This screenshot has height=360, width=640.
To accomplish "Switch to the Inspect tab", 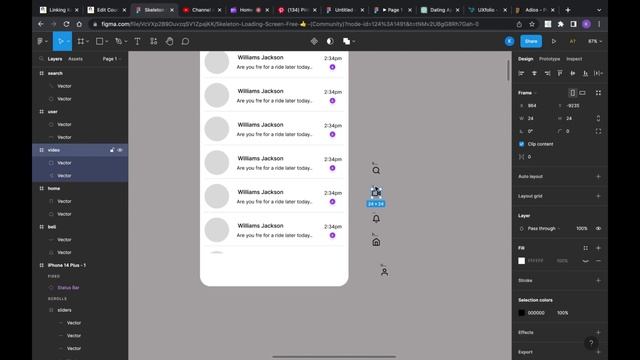I will pyautogui.click(x=574, y=59).
